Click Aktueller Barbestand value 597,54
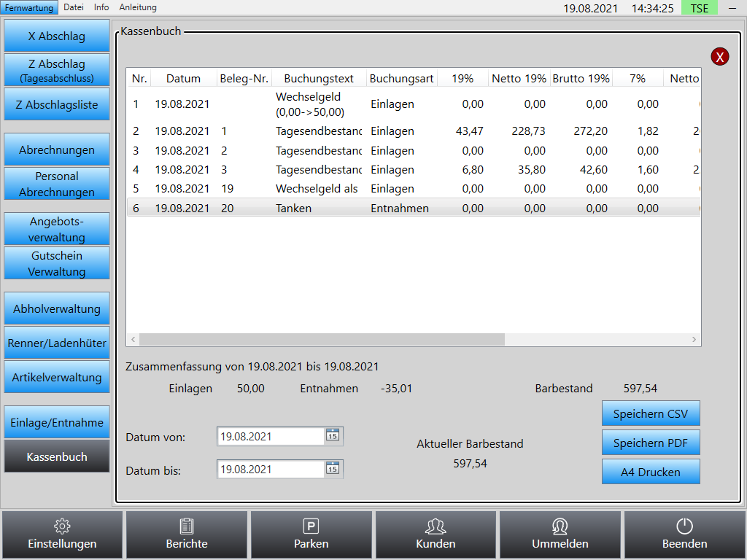The image size is (747, 560). (471, 463)
